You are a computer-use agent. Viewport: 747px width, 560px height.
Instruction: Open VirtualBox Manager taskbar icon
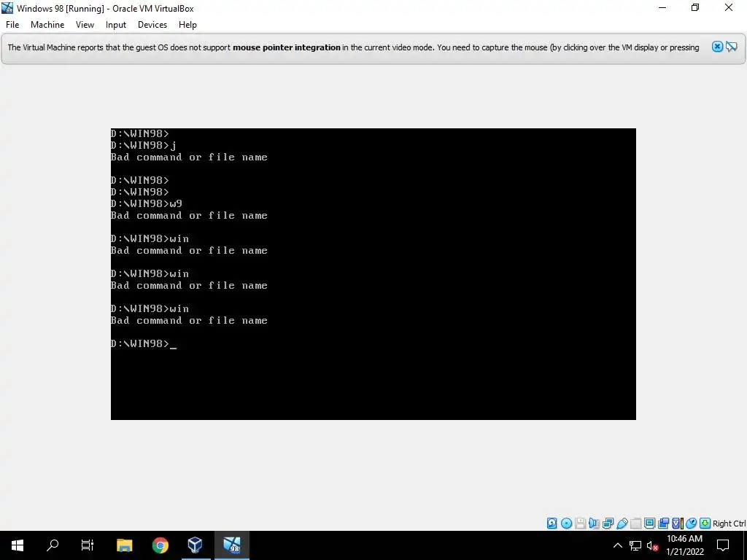[x=196, y=545]
